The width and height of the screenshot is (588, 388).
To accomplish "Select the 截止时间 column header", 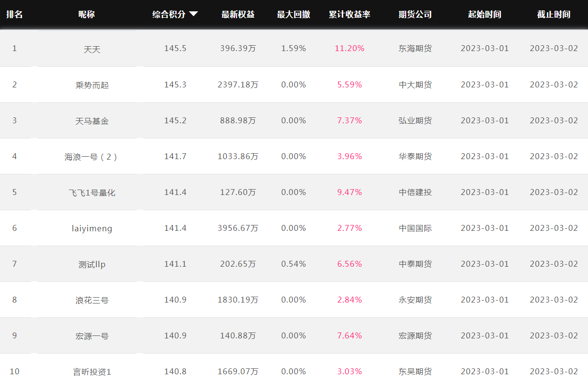I will 554,14.
